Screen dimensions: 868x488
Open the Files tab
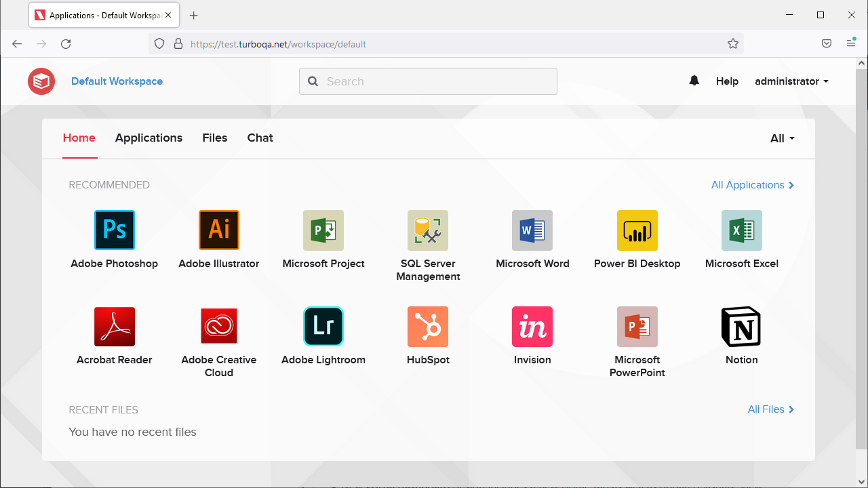214,138
